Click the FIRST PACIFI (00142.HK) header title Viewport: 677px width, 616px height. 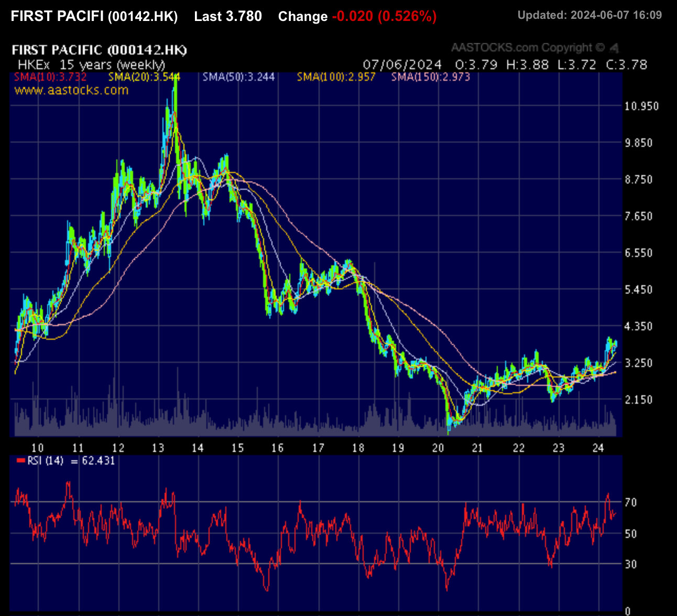94,16
